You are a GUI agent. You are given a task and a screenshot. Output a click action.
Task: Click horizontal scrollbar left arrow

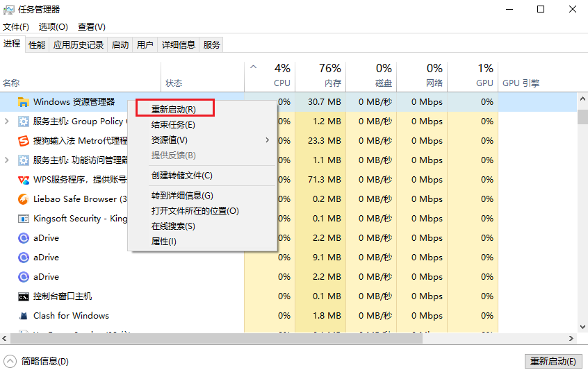click(4, 338)
